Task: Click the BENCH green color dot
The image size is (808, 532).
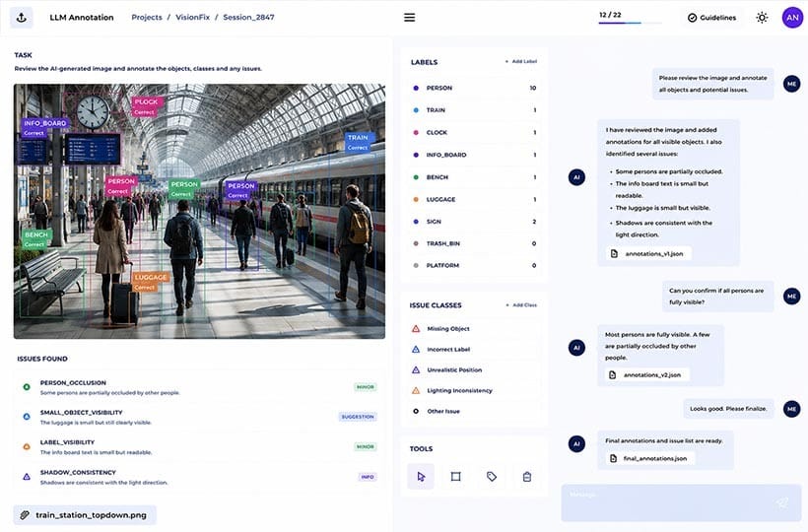Action: click(x=416, y=177)
